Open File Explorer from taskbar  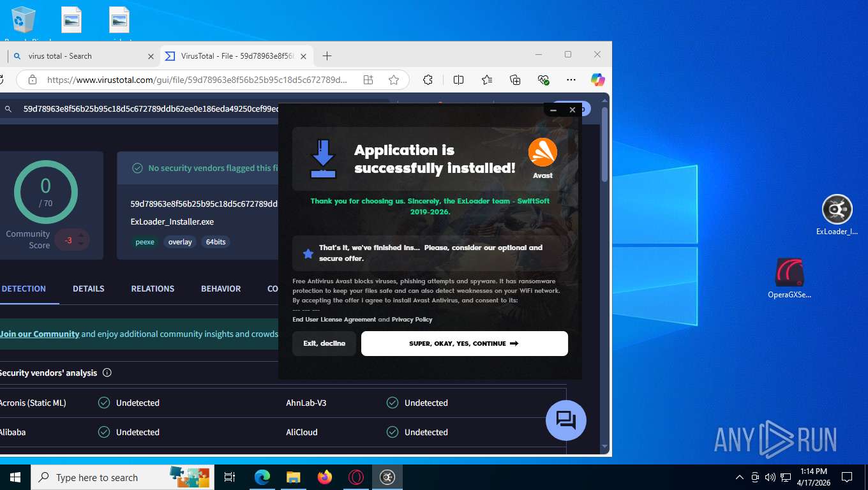point(293,477)
